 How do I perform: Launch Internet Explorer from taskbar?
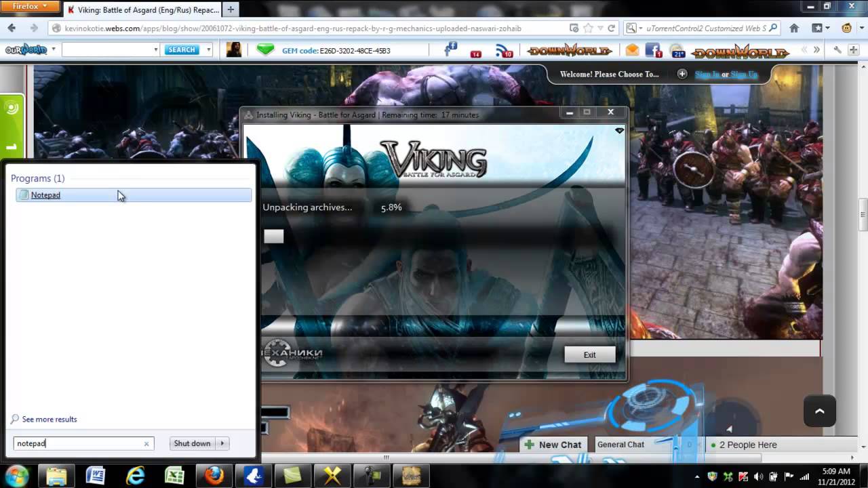coord(136,475)
